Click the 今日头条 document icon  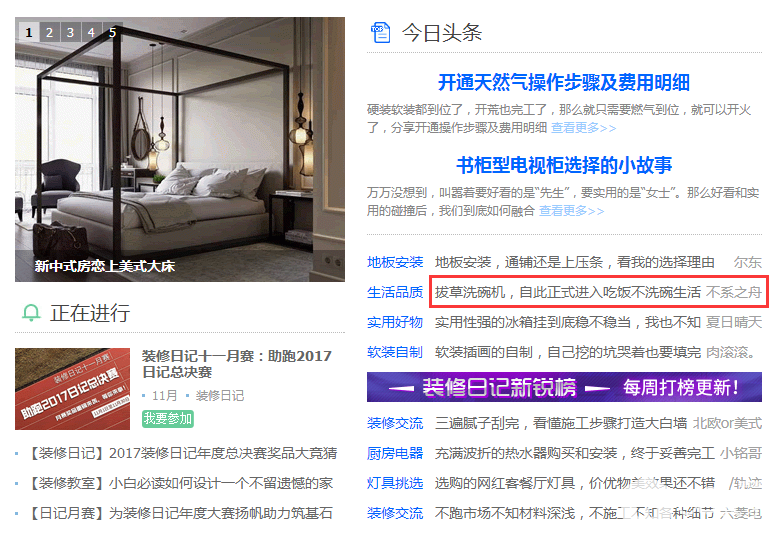tap(381, 33)
